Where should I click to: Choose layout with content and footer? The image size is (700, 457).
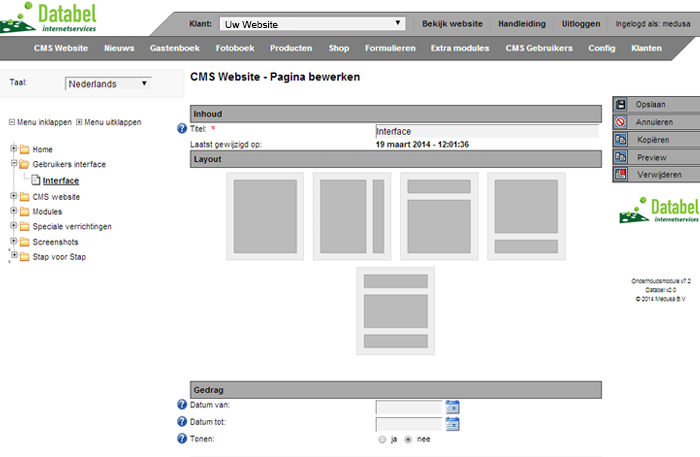coord(526,216)
